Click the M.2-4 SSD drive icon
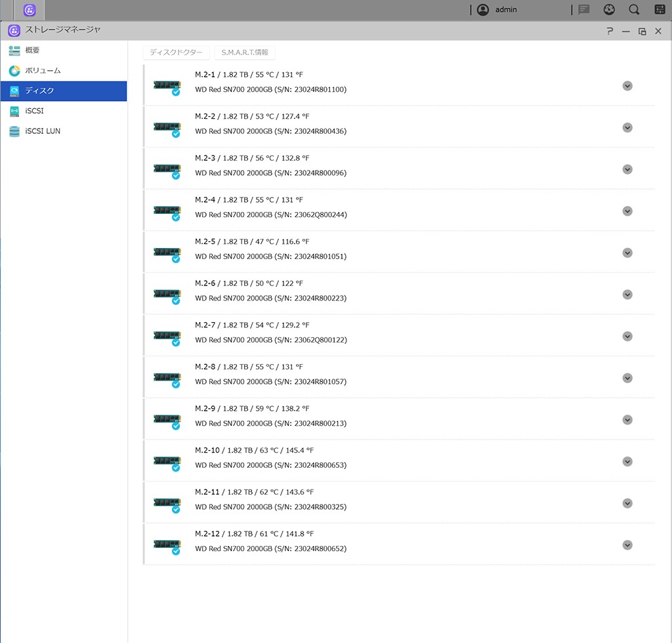 click(167, 212)
